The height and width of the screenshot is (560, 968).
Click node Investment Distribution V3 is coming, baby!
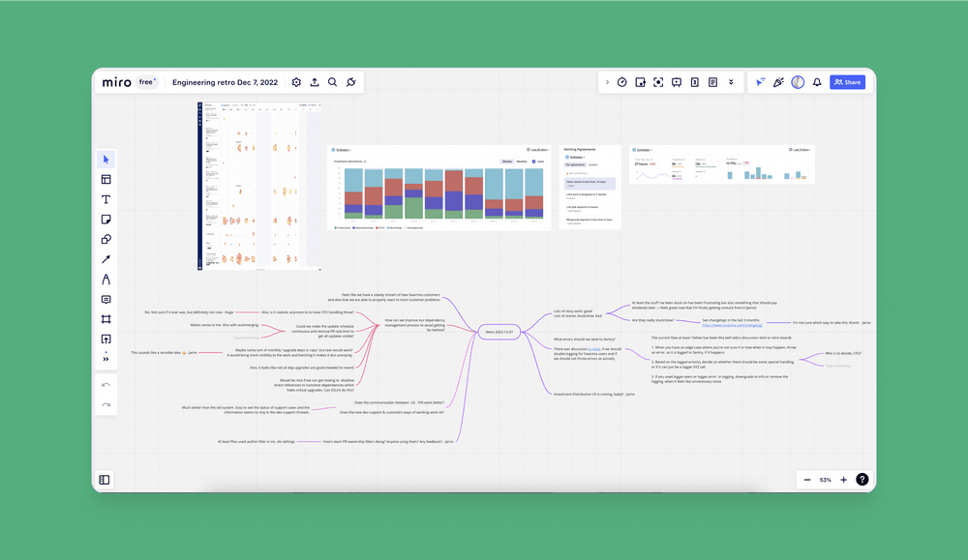[594, 394]
